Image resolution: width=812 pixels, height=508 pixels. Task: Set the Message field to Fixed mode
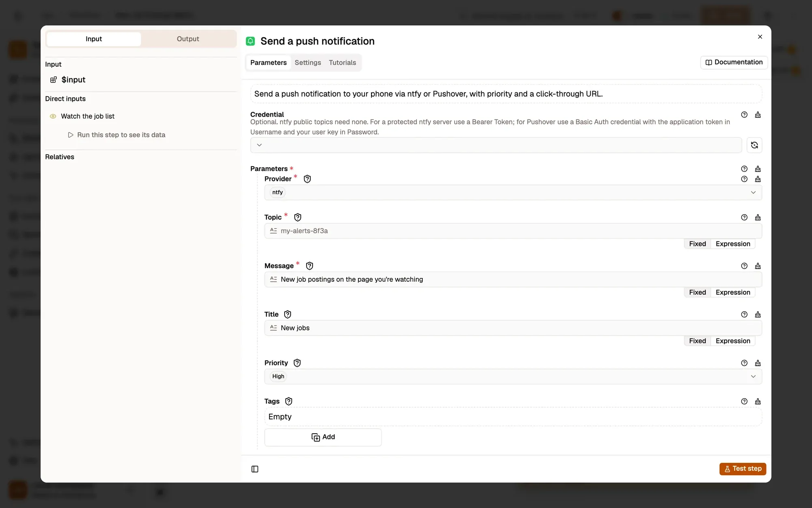[698, 292]
